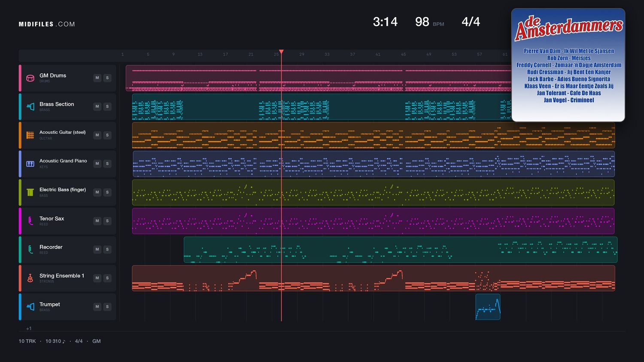Mute the Brass Section track
This screenshot has width=644, height=362.
point(97,106)
